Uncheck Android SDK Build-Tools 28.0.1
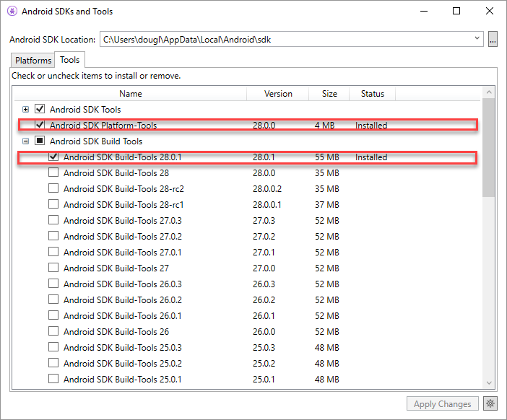 point(53,157)
